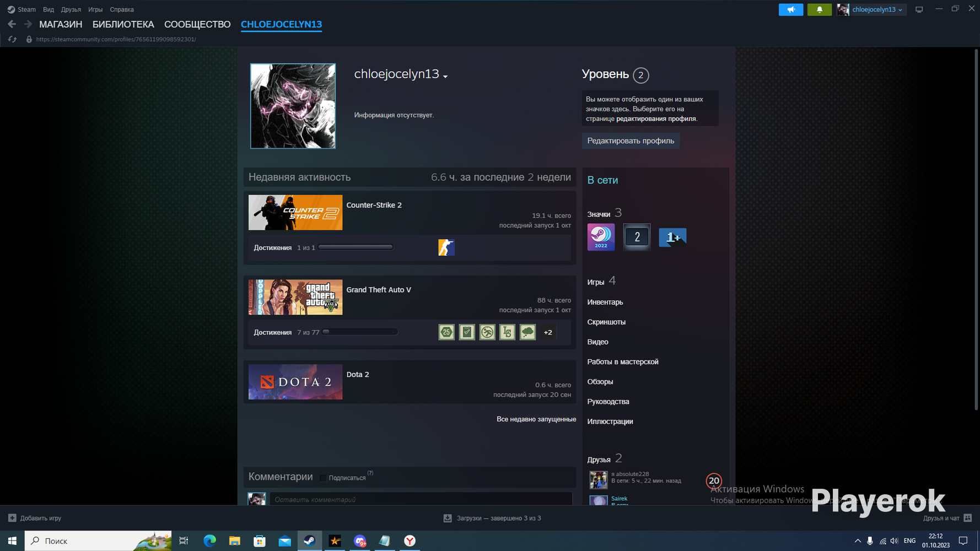This screenshot has width=980, height=551.
Task: Open the Справка menu
Action: pos(122,9)
